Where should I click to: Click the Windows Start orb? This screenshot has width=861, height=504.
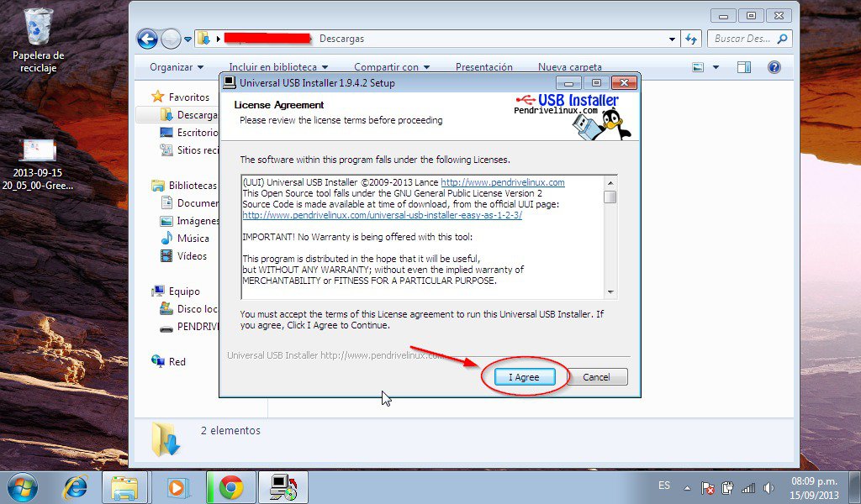coord(22,487)
